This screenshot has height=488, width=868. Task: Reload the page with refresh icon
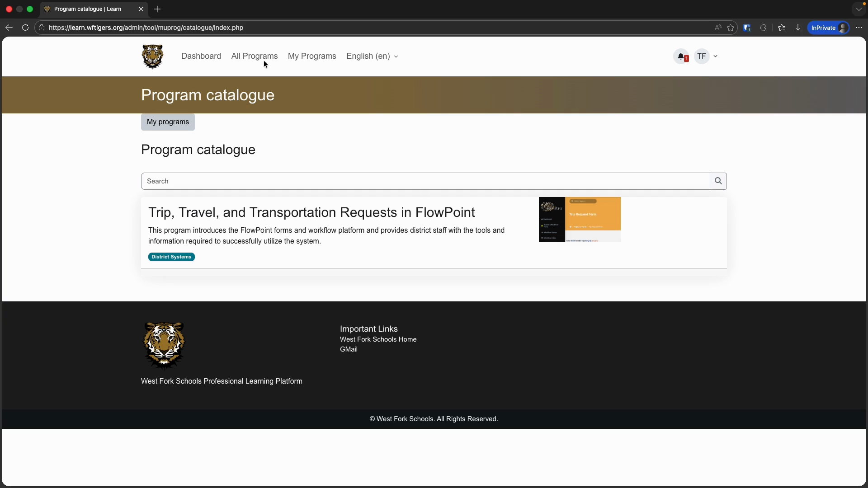pos(25,28)
